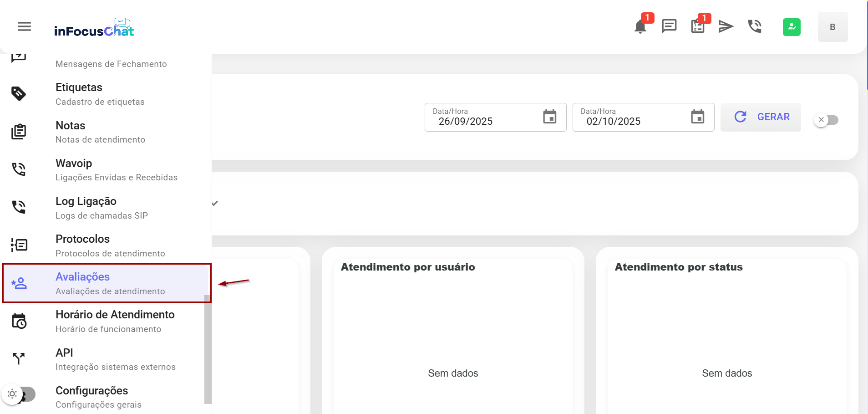Click the infocusChat logo
This screenshot has width=868, height=414.
pyautogui.click(x=94, y=28)
